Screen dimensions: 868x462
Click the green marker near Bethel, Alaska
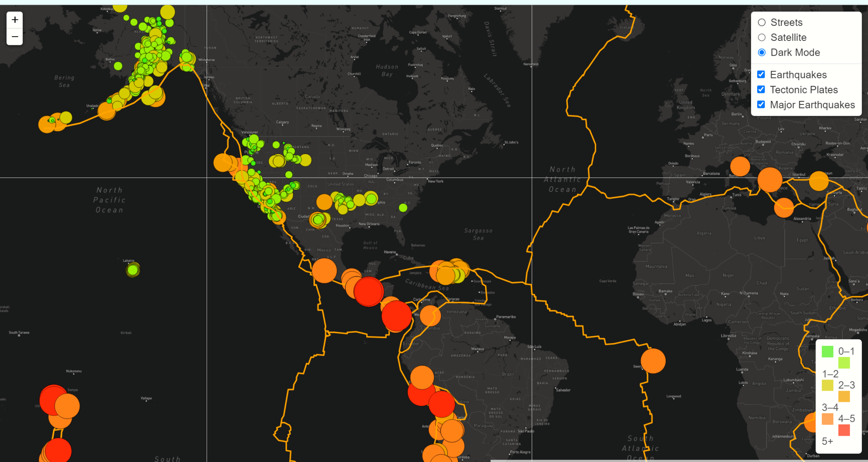click(x=118, y=66)
